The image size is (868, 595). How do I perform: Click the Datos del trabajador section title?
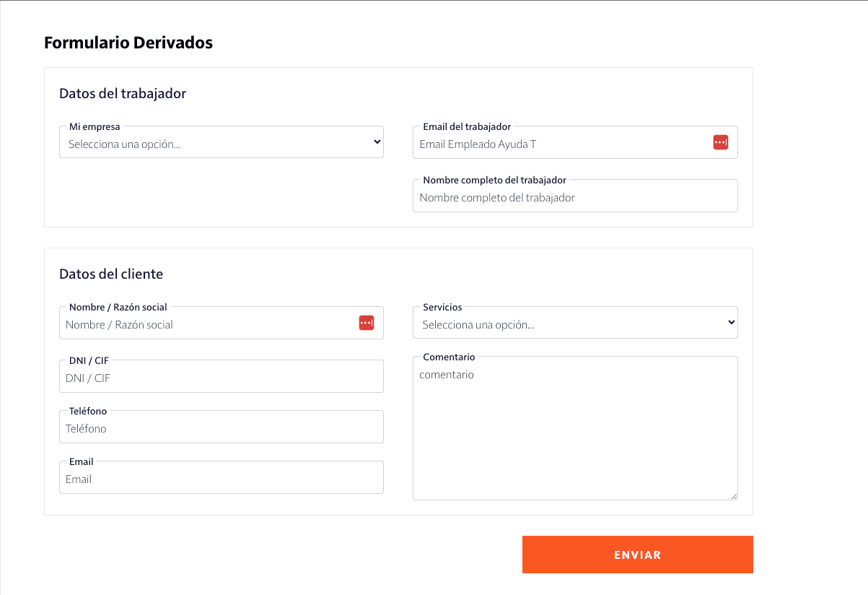[122, 93]
